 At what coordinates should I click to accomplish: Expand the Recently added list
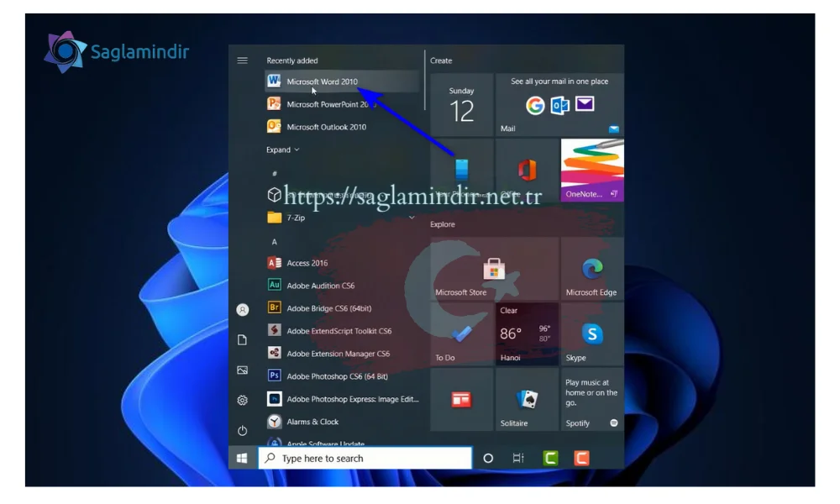[x=283, y=150]
